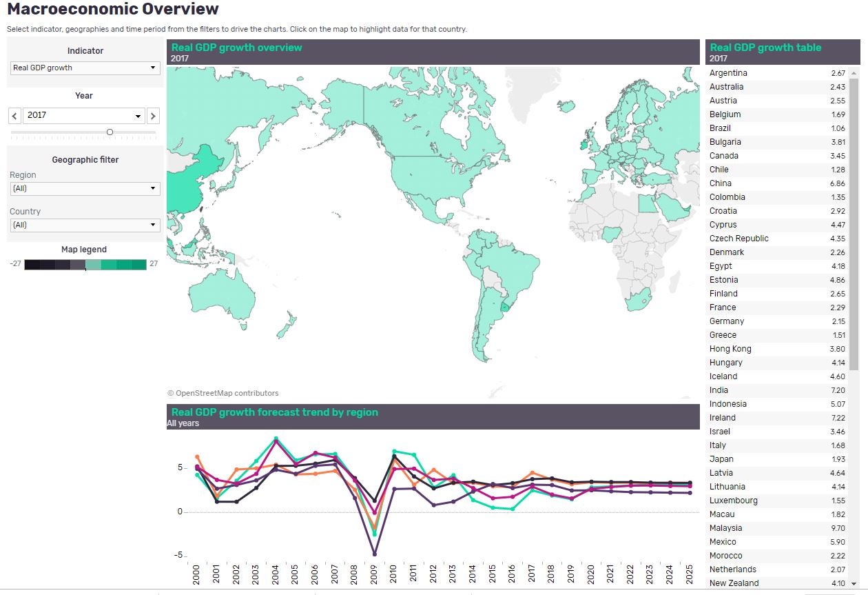Click the Argentina row in the table

pyautogui.click(x=777, y=73)
